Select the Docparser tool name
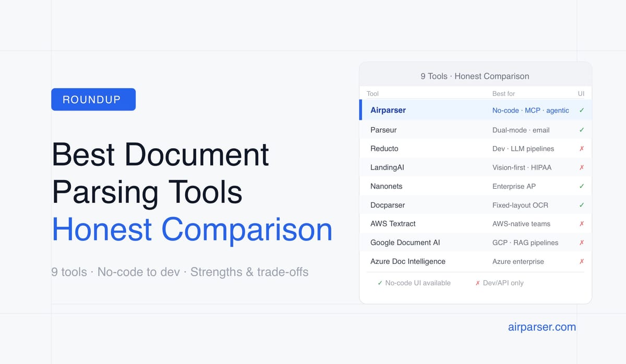 point(388,205)
